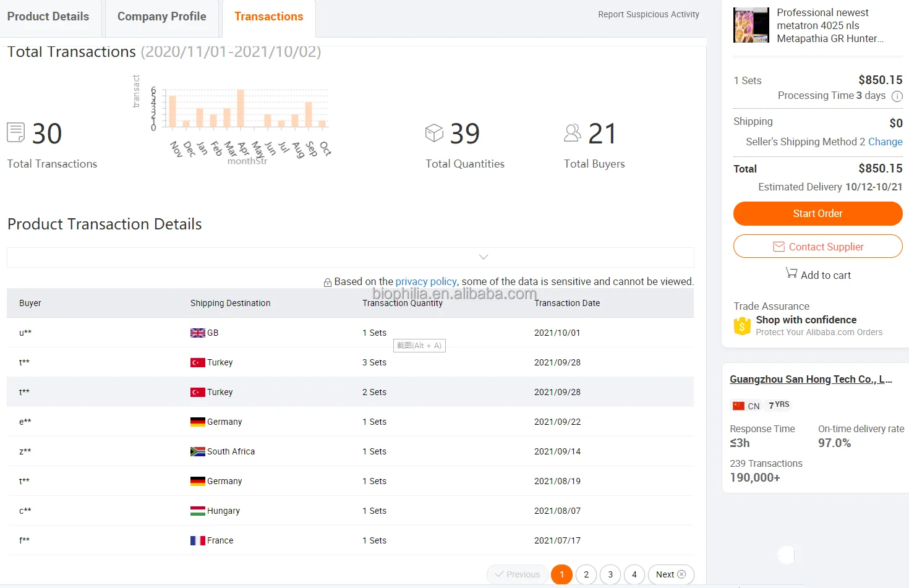Click Report Suspicious Activity link
The width and height of the screenshot is (909, 588).
(649, 14)
